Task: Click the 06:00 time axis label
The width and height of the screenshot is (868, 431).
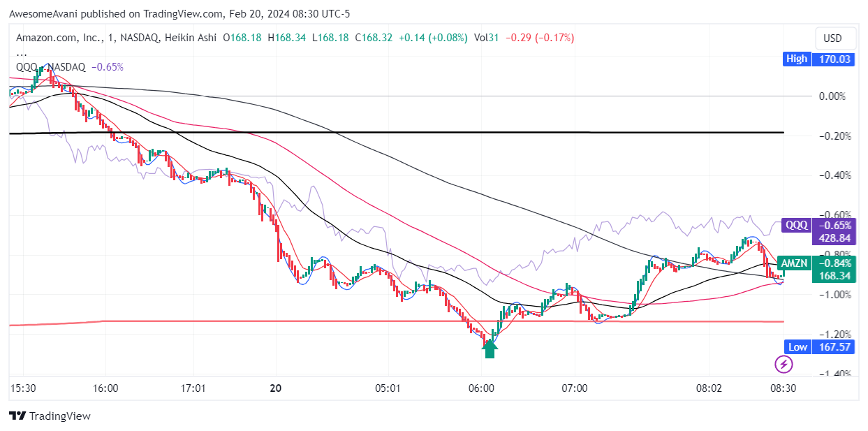Action: click(x=482, y=388)
